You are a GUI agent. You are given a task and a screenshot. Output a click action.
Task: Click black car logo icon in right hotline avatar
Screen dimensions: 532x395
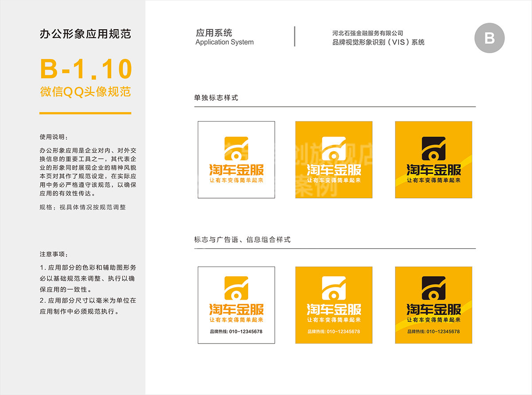[434, 289]
